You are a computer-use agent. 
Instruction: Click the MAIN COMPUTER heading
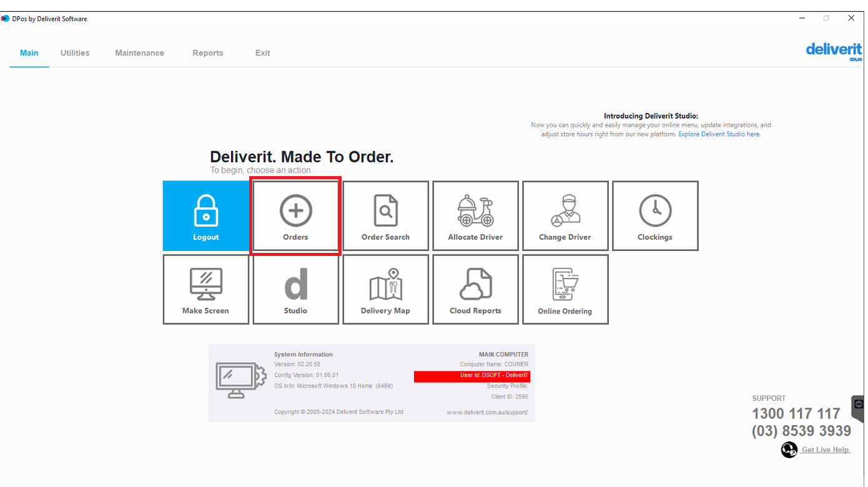pos(503,355)
